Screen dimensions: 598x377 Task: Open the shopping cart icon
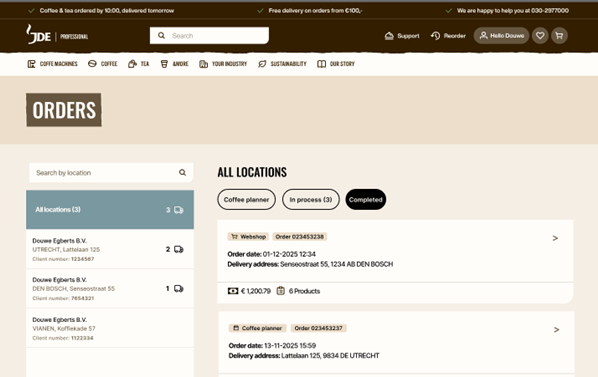[x=559, y=35]
